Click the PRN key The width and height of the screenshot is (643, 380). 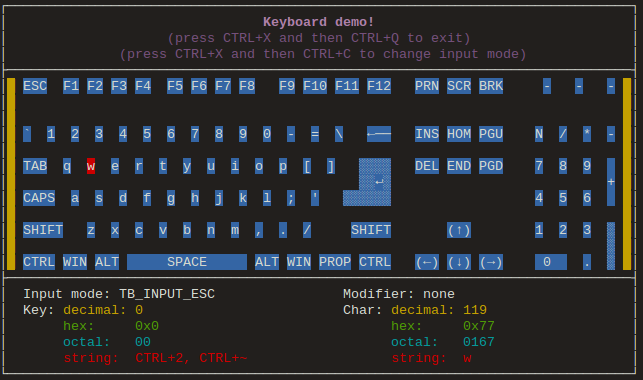(x=427, y=86)
